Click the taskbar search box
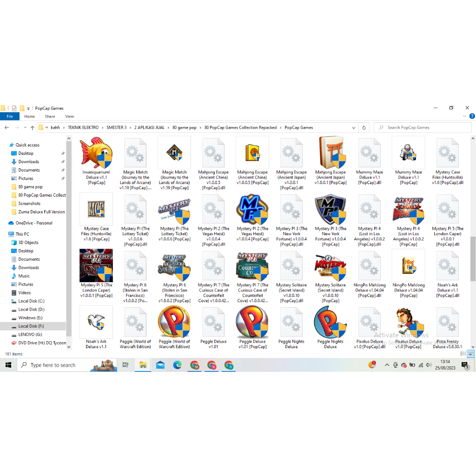476x476 pixels. 67,365
